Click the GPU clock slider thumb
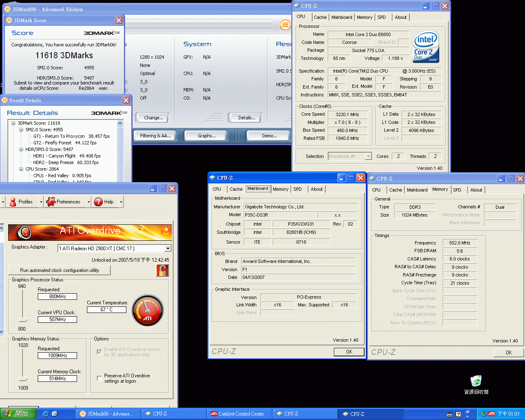 pos(23,320)
